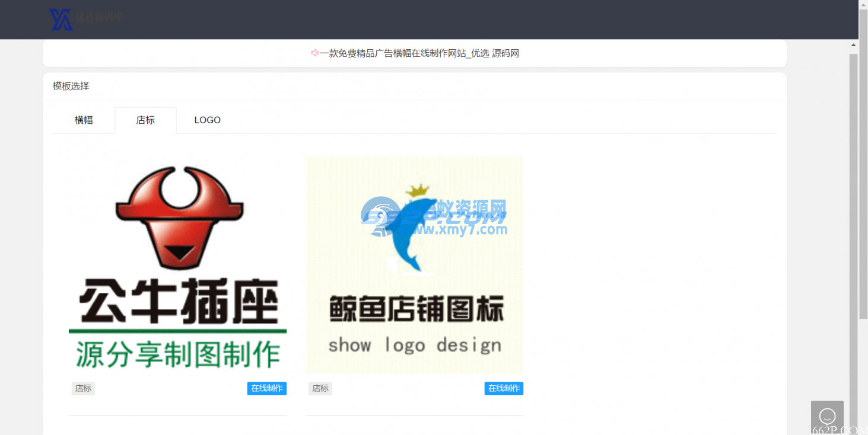This screenshot has height=435, width=868.
Task: Open the chat feedback smiley icon
Action: [827, 415]
